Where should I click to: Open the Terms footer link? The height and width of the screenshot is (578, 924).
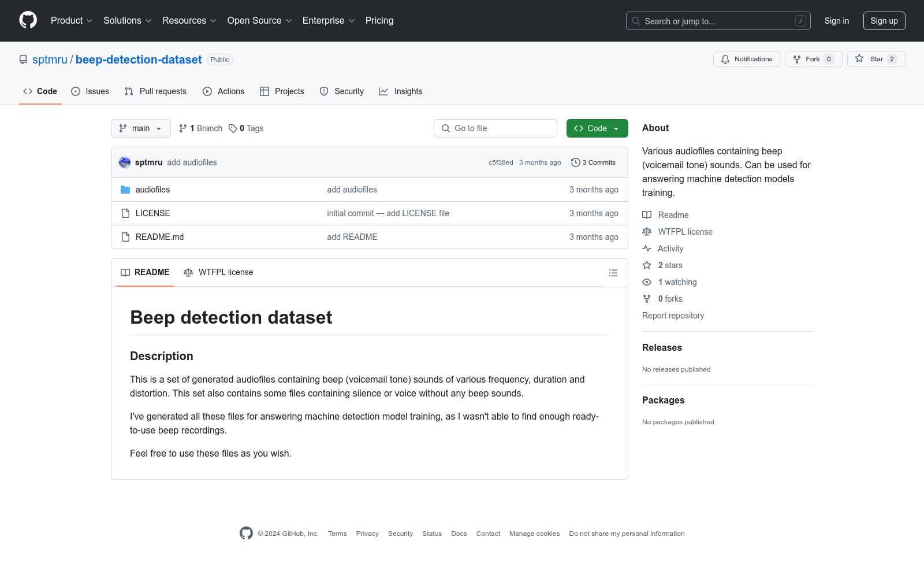[x=337, y=533]
